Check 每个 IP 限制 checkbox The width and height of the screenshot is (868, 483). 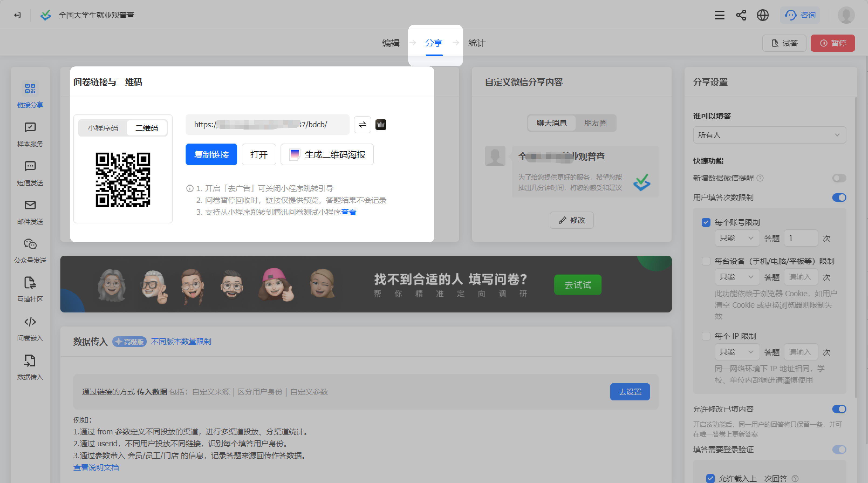click(706, 336)
